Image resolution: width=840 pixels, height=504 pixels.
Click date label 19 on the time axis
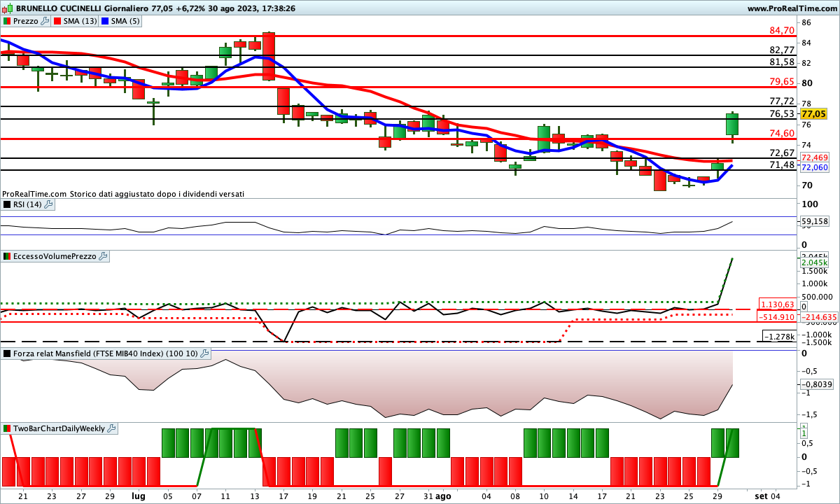coord(313,496)
